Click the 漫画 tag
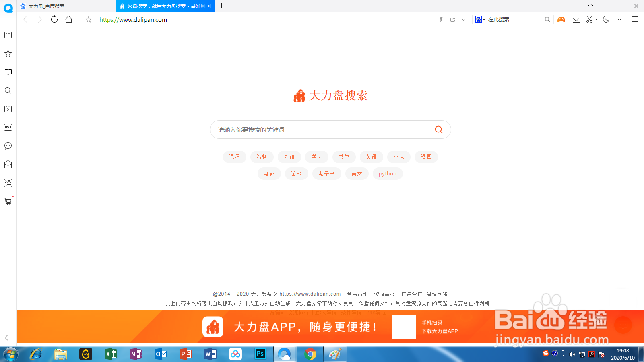 pos(426,157)
